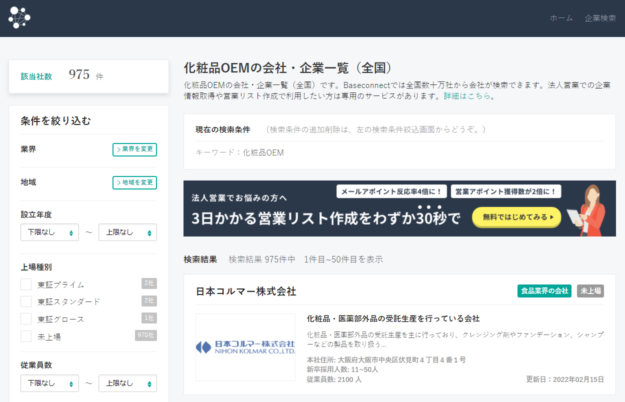The image size is (625, 402).
Task: Click the 975 件 result count
Action: 86,75
